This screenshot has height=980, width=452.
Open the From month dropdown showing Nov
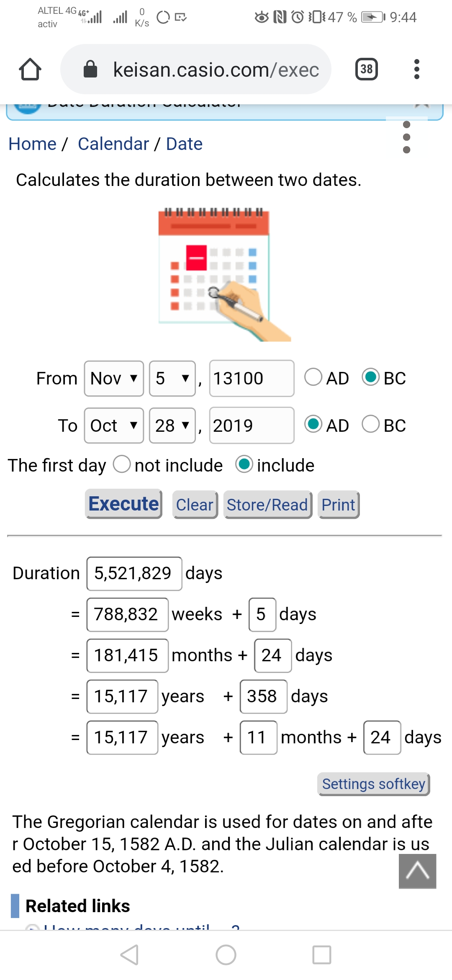(x=114, y=378)
